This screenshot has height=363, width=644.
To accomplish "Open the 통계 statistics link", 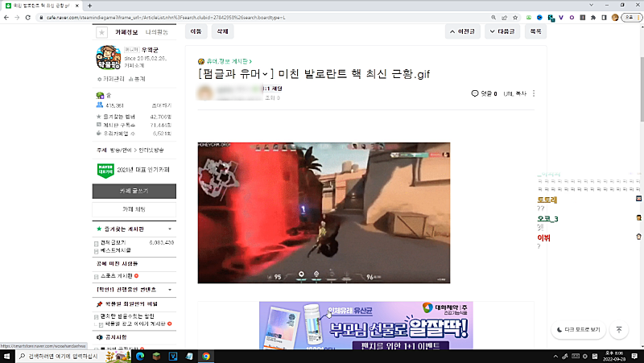I will [x=137, y=79].
